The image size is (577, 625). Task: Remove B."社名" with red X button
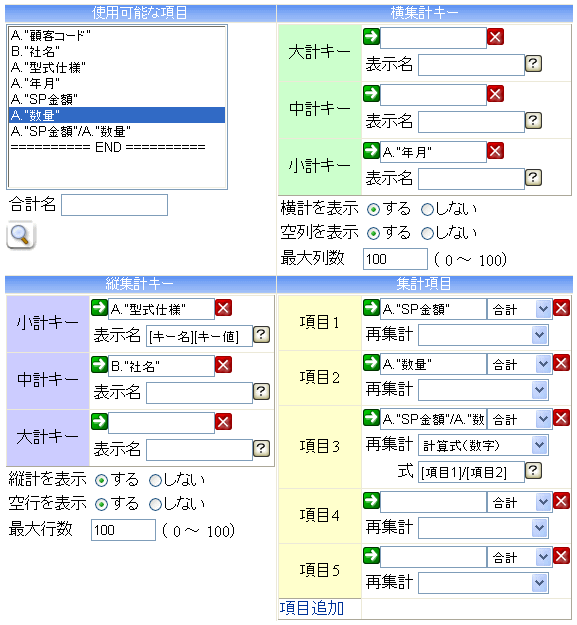pos(223,365)
